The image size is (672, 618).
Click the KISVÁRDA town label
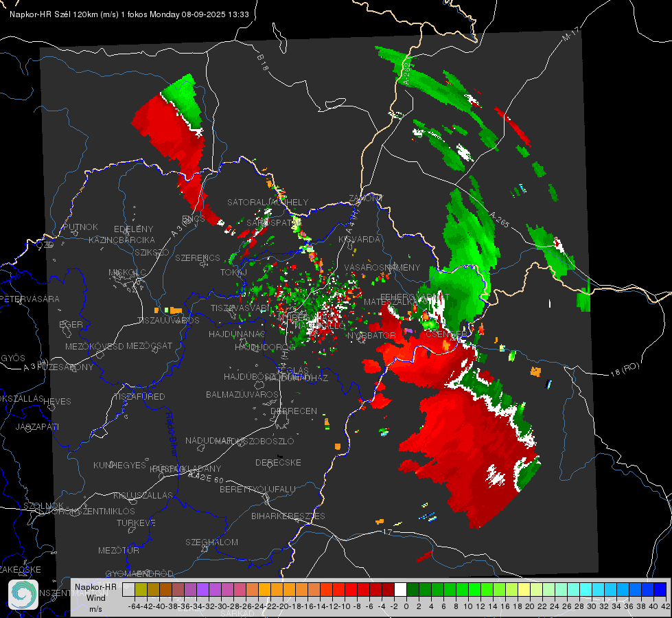pyautogui.click(x=359, y=239)
